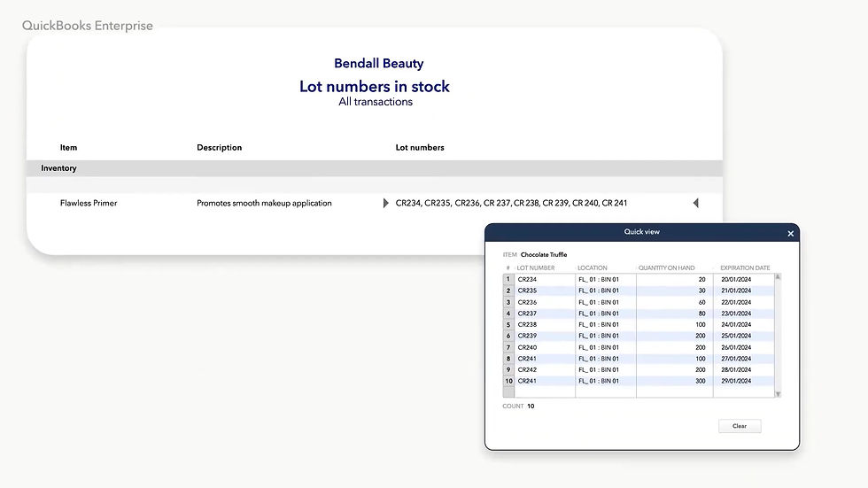Select the Flawless Primer item
The image size is (868, 488).
tap(89, 203)
